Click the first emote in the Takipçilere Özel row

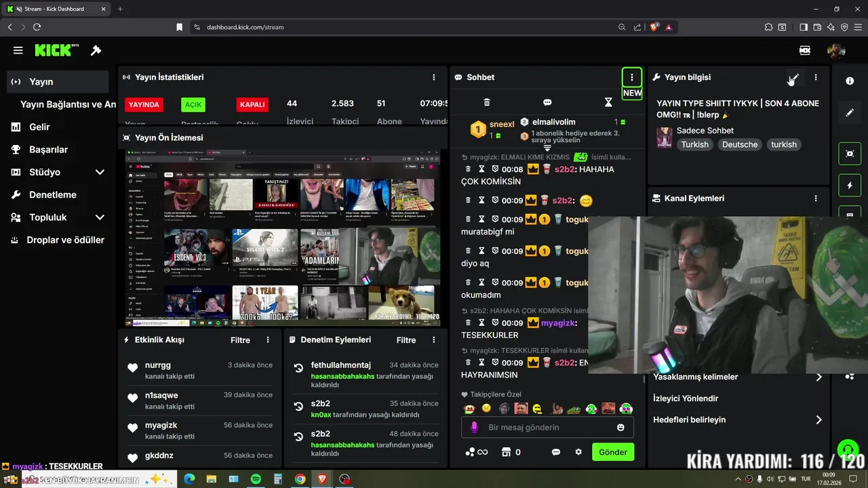click(x=469, y=409)
